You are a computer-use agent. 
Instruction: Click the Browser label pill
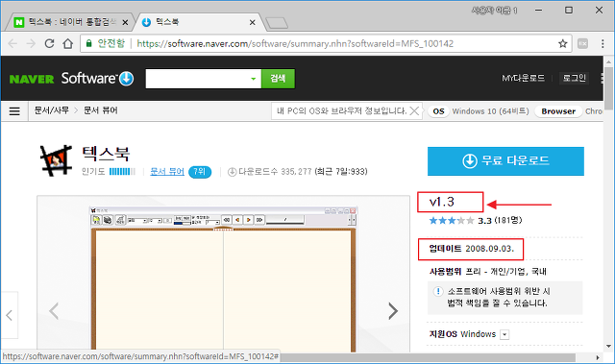[558, 111]
